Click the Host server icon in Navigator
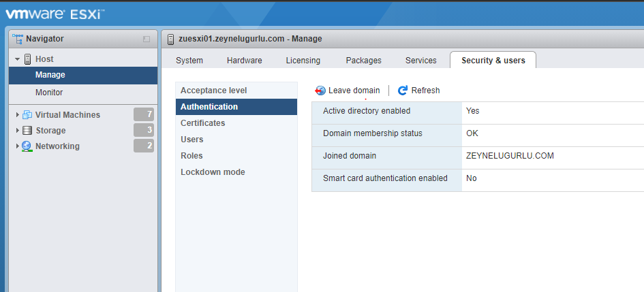 [27, 59]
